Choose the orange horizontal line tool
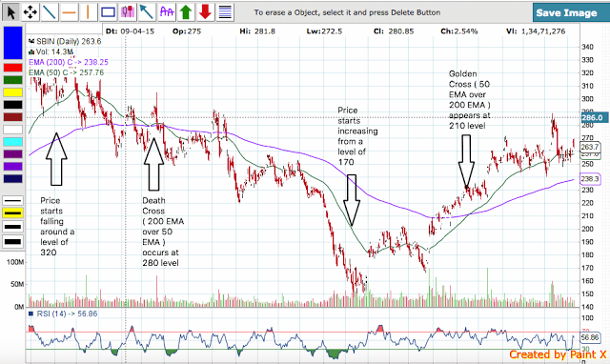 [69, 12]
